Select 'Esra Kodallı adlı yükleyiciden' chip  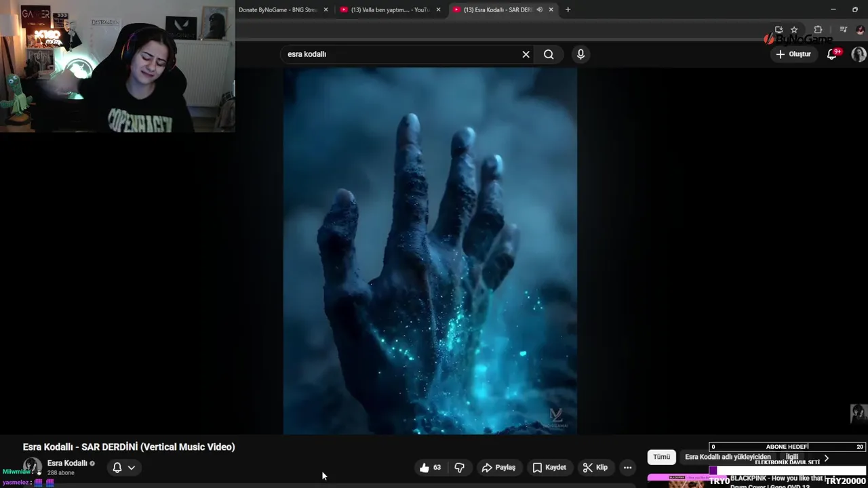coord(728,457)
